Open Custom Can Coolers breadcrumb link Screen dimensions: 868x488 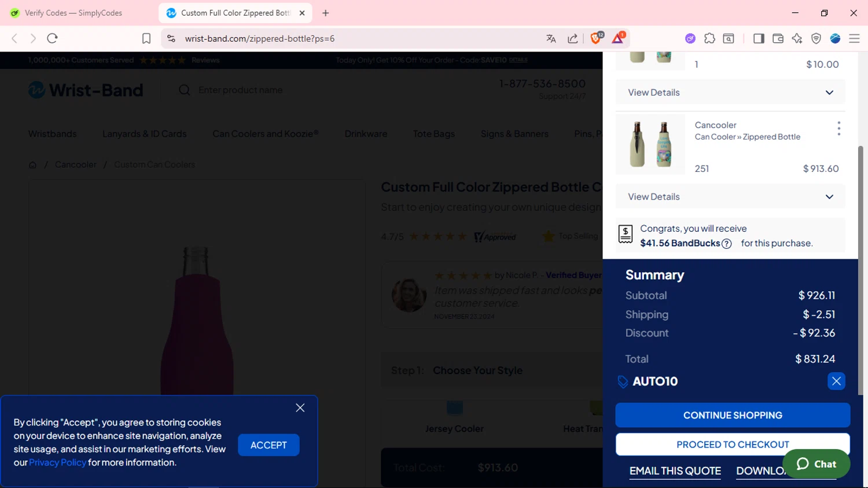155,164
